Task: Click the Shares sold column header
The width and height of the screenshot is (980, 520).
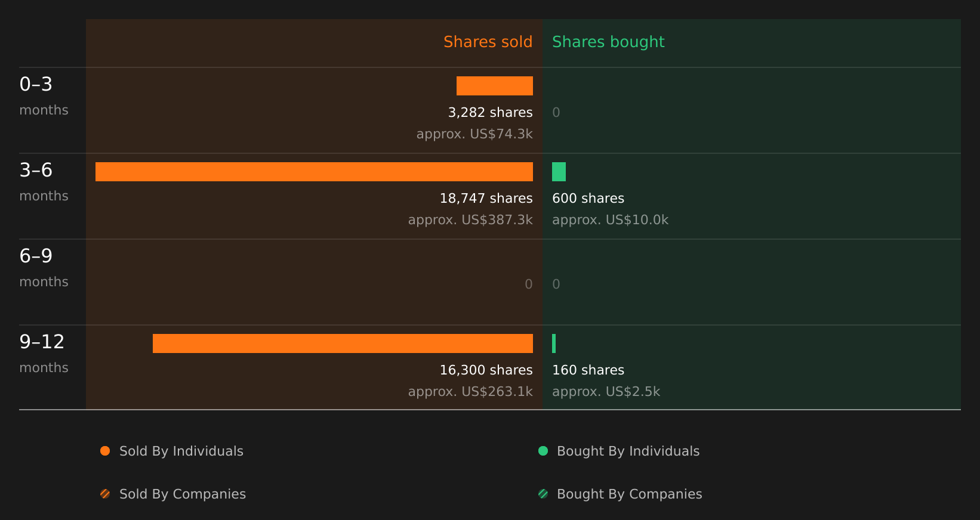Action: (488, 42)
